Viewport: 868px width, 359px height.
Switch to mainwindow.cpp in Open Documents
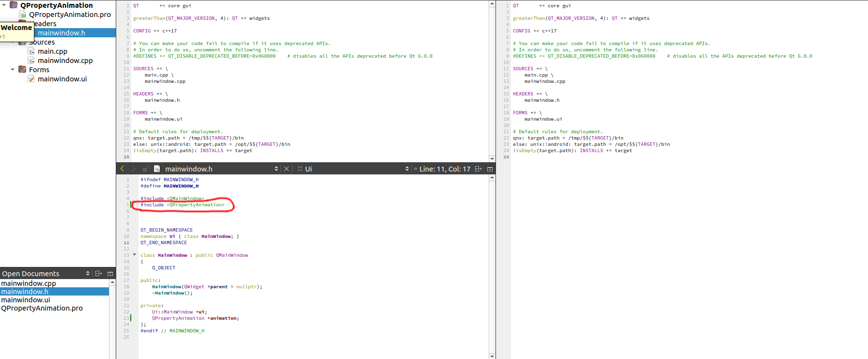point(29,283)
